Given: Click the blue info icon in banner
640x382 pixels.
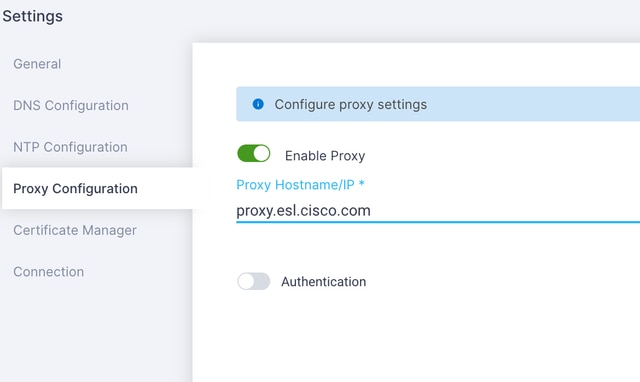Looking at the screenshot, I should tap(258, 104).
